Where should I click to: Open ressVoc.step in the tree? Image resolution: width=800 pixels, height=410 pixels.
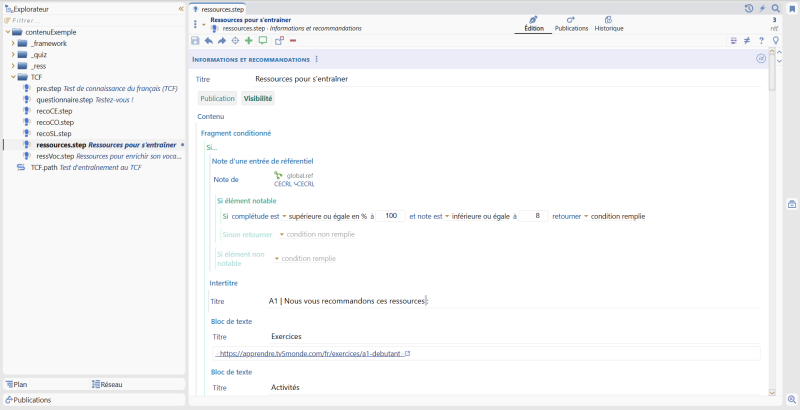tap(102, 156)
